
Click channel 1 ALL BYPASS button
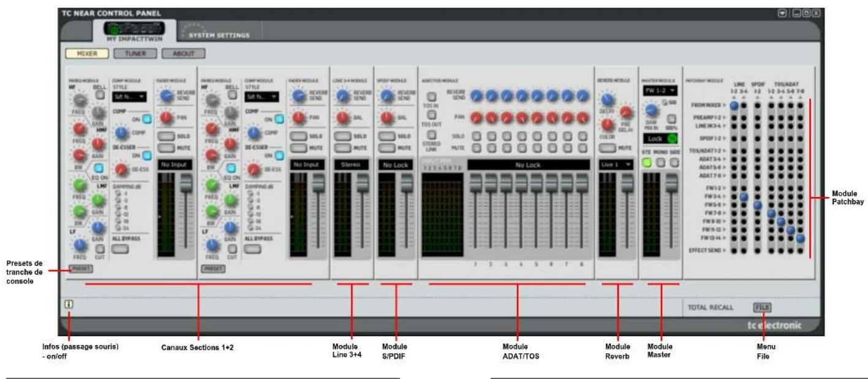(121, 249)
